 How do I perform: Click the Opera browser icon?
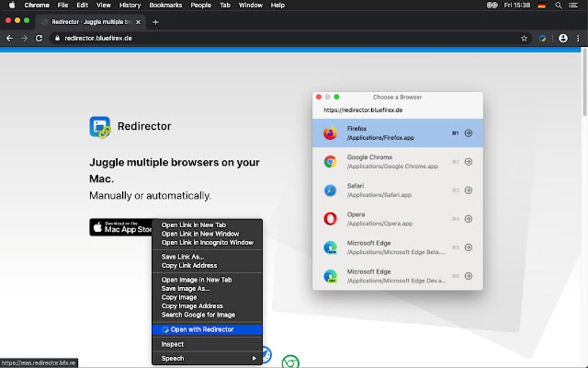click(330, 219)
